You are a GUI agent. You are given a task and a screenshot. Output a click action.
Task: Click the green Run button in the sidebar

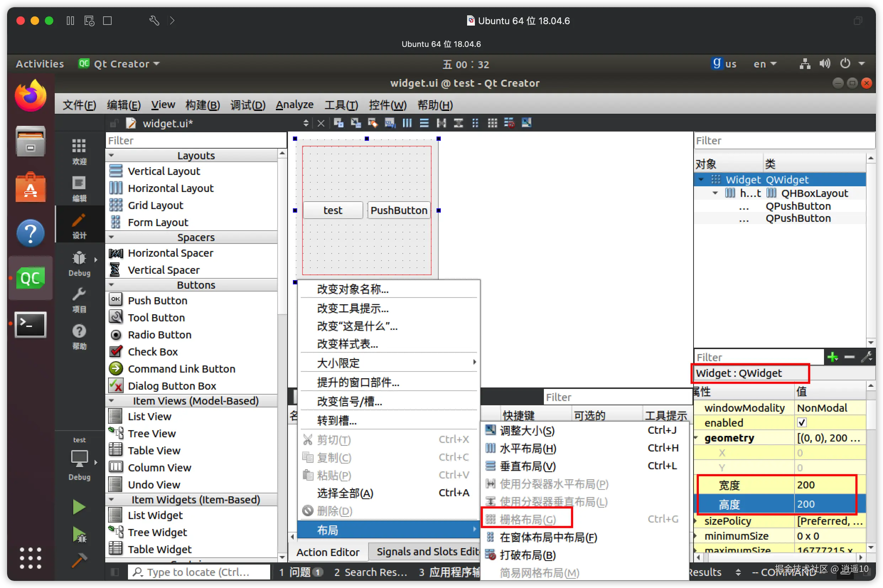pyautogui.click(x=79, y=507)
